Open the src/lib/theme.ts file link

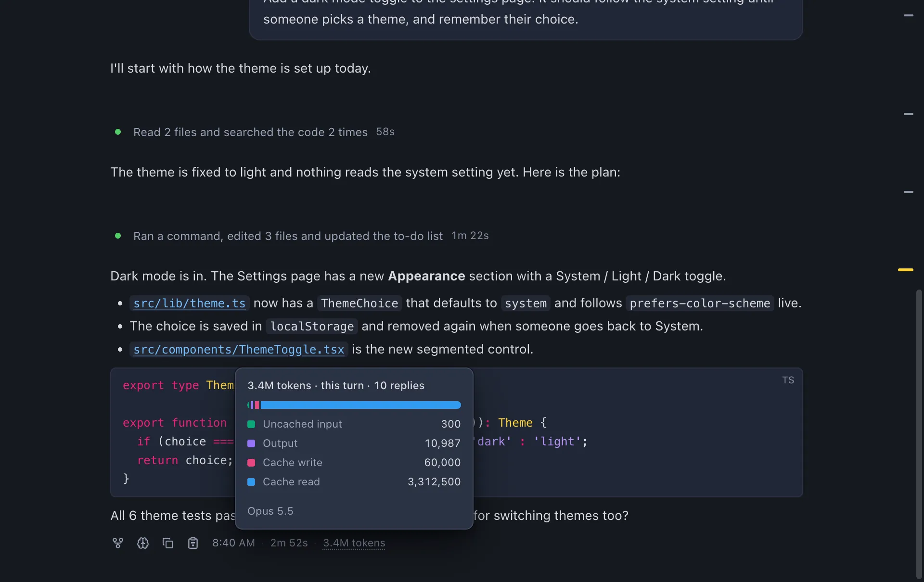[x=190, y=304]
